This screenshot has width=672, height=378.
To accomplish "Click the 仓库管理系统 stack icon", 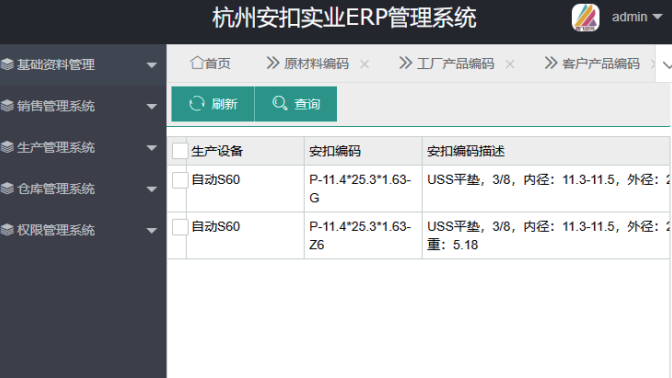I will point(7,189).
